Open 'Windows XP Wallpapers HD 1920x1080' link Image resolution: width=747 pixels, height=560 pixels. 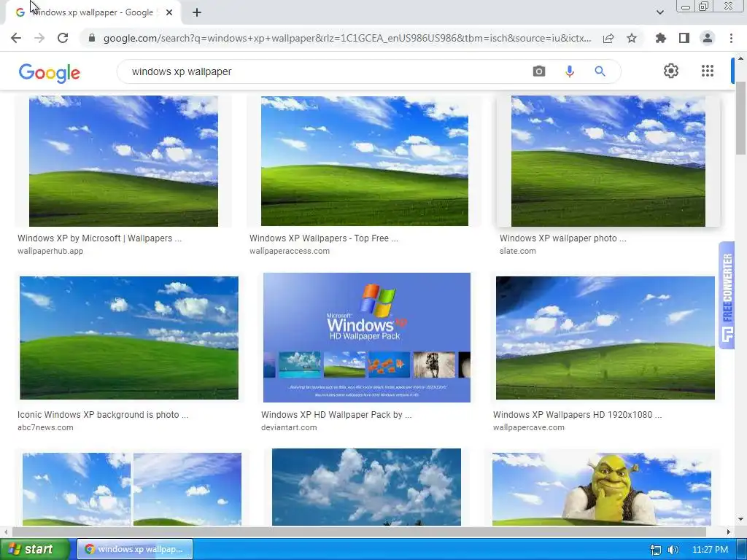(x=578, y=415)
